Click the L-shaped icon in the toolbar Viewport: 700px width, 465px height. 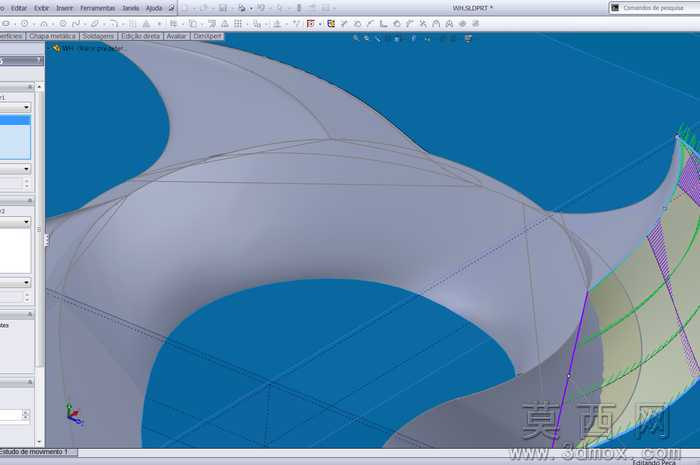[383, 24]
